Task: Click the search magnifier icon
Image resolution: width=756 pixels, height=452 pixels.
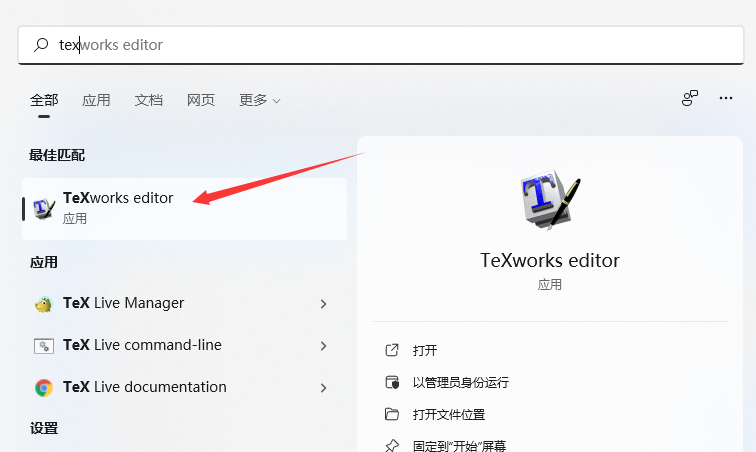Action: point(41,45)
